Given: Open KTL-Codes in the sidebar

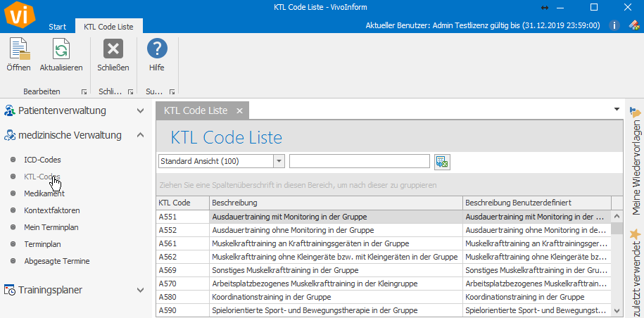Looking at the screenshot, I should [x=42, y=177].
